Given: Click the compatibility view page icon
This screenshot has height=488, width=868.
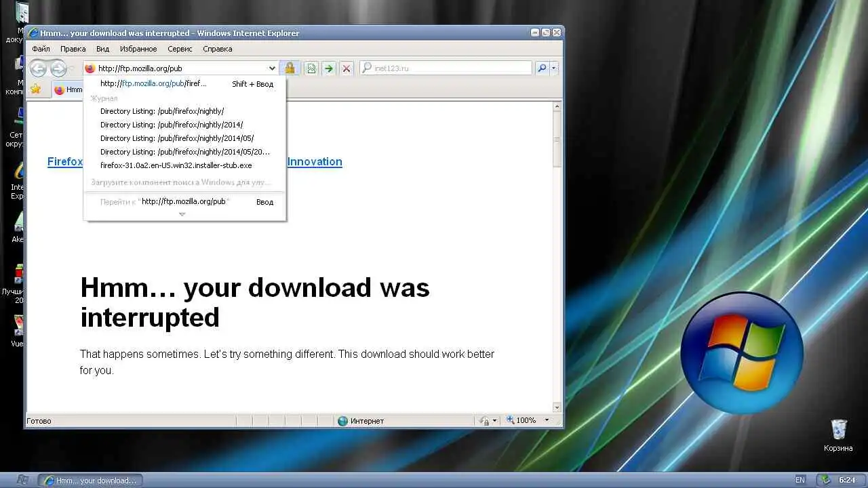Looking at the screenshot, I should (x=311, y=68).
